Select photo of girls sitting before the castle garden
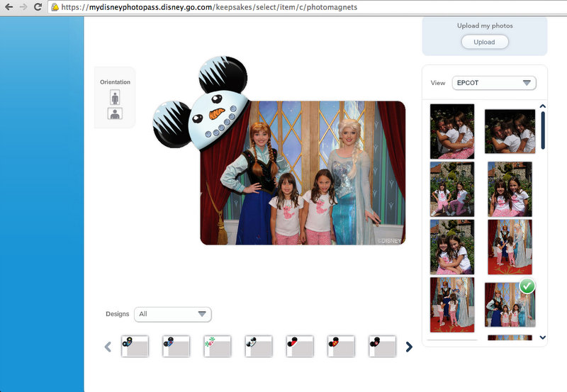The image size is (567, 392). [452, 189]
